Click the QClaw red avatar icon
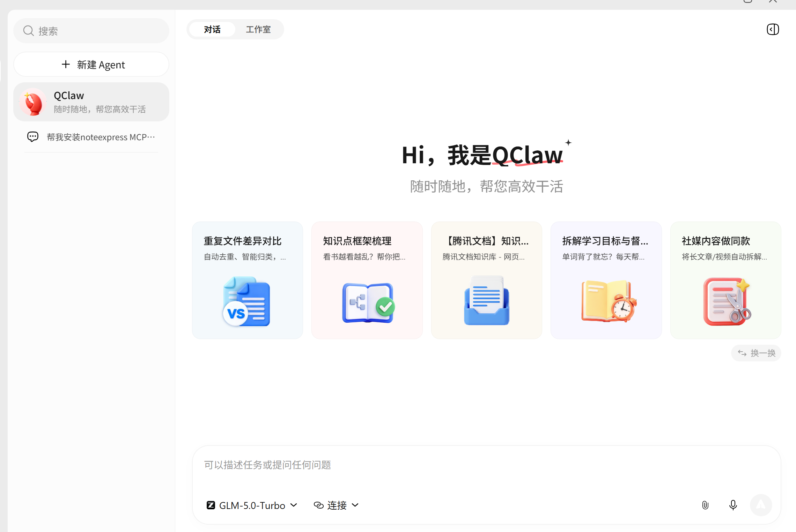Image resolution: width=796 pixels, height=532 pixels. point(33,102)
